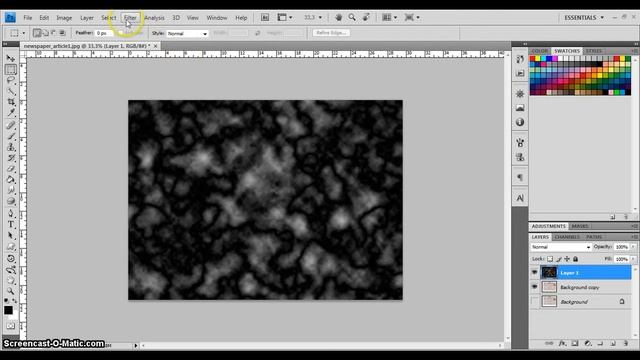Open the Paragraph panel icon

pyautogui.click(x=520, y=178)
